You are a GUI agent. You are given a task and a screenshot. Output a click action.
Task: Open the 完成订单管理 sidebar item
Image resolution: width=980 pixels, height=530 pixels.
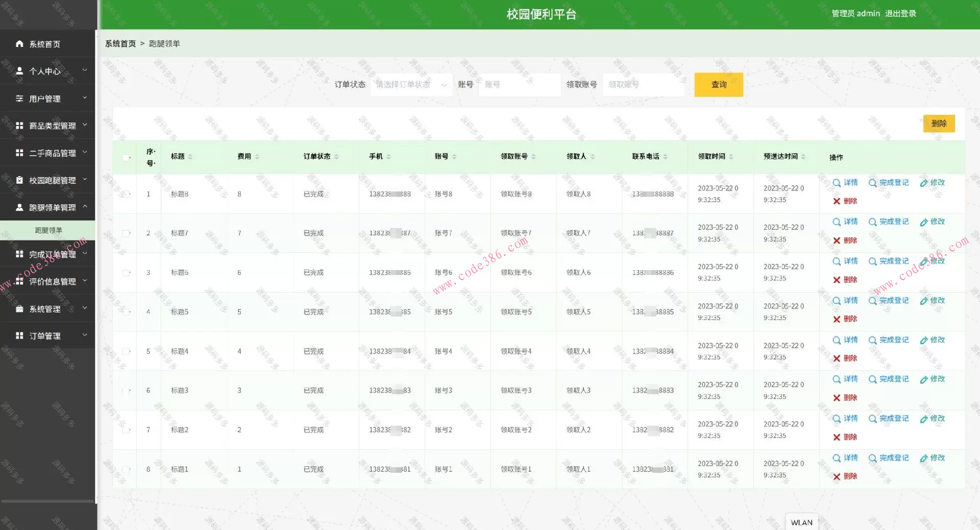pos(47,254)
